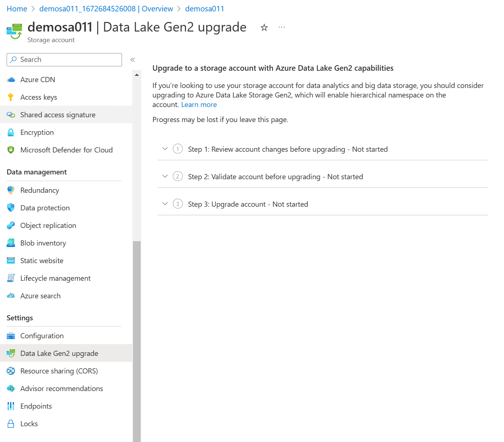Click the Azure CDN cloud icon
The height and width of the screenshot is (442, 504).
[11, 80]
